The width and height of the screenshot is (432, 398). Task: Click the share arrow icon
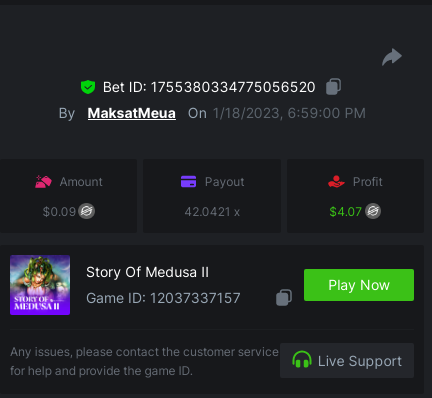(392, 57)
